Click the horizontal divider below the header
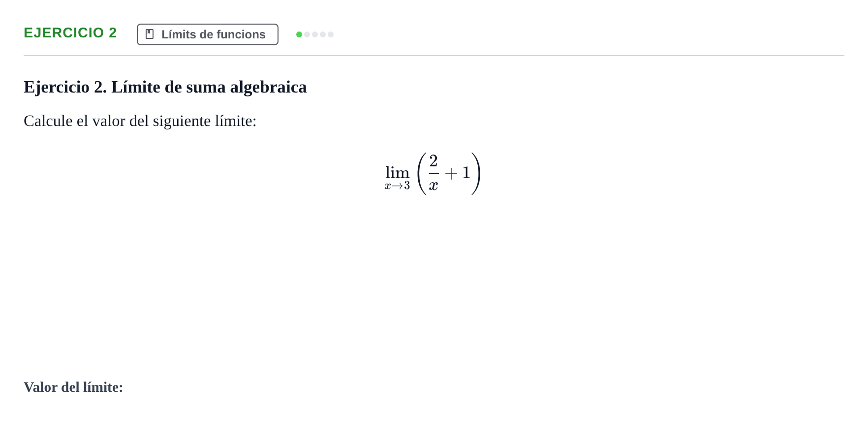Screen dimensions: 868x441 (434, 56)
